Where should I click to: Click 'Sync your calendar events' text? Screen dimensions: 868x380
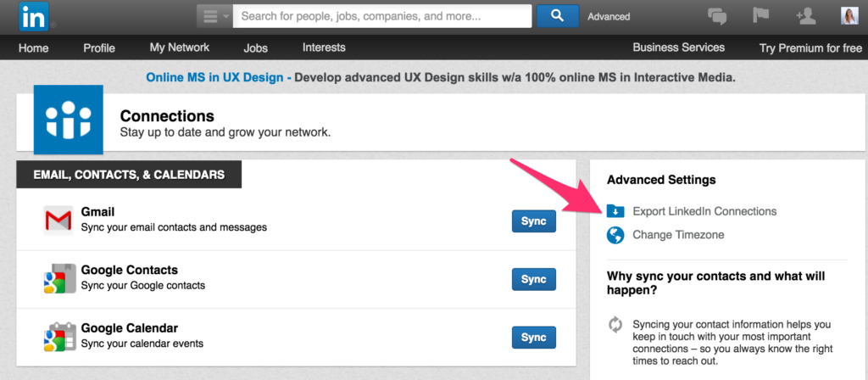coord(142,344)
